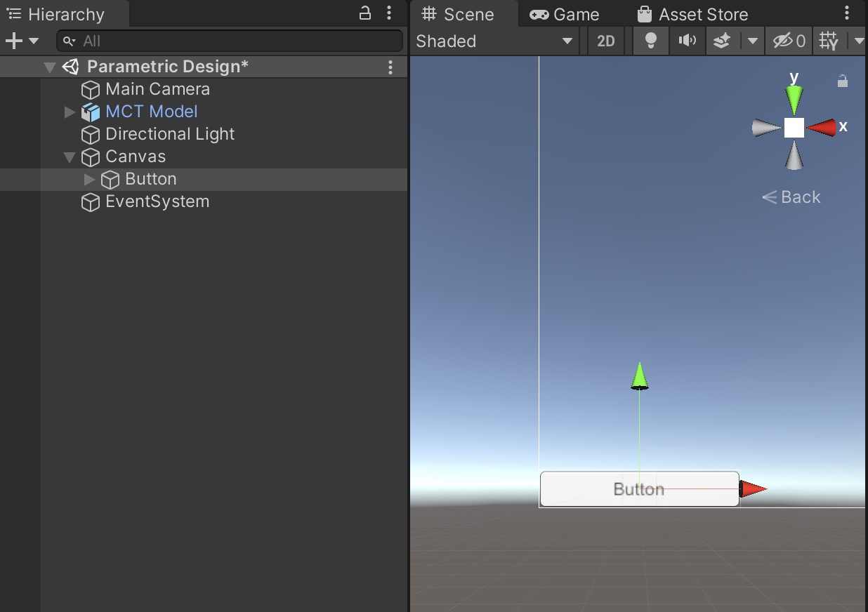Screen dimensions: 868x612
Task: Click the Hierarchy panel lock icon
Action: [x=365, y=13]
